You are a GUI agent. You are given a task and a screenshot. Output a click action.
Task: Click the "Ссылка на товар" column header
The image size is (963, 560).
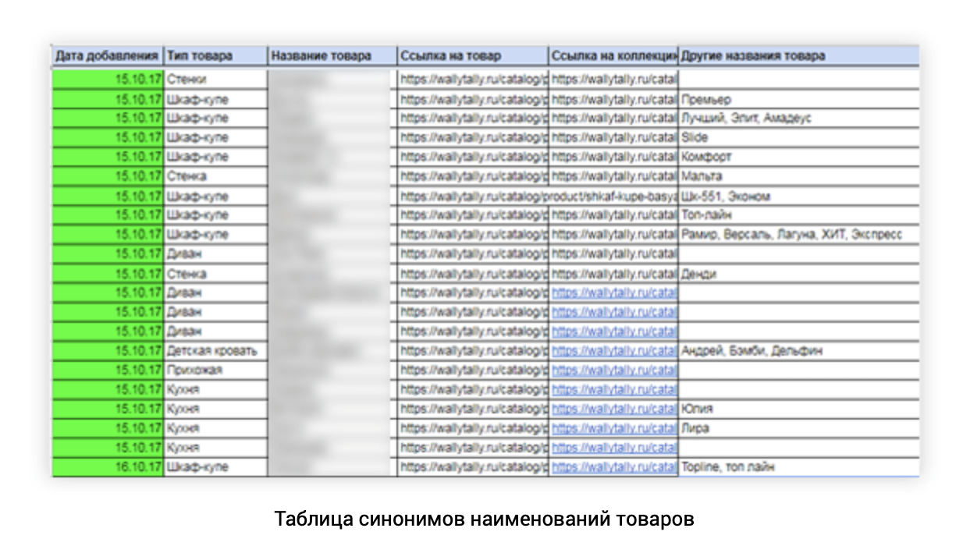[473, 56]
